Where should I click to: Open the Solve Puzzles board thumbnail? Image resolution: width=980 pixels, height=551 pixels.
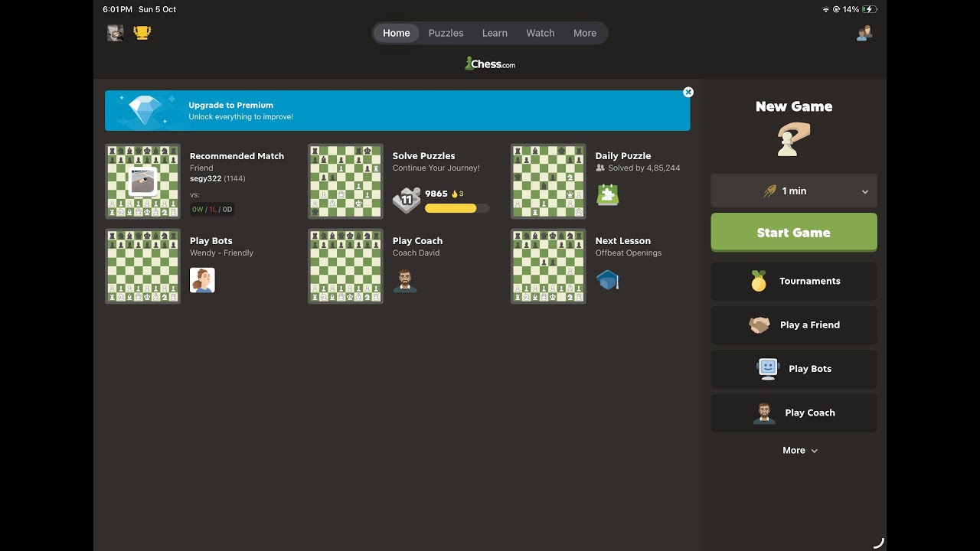(x=346, y=181)
